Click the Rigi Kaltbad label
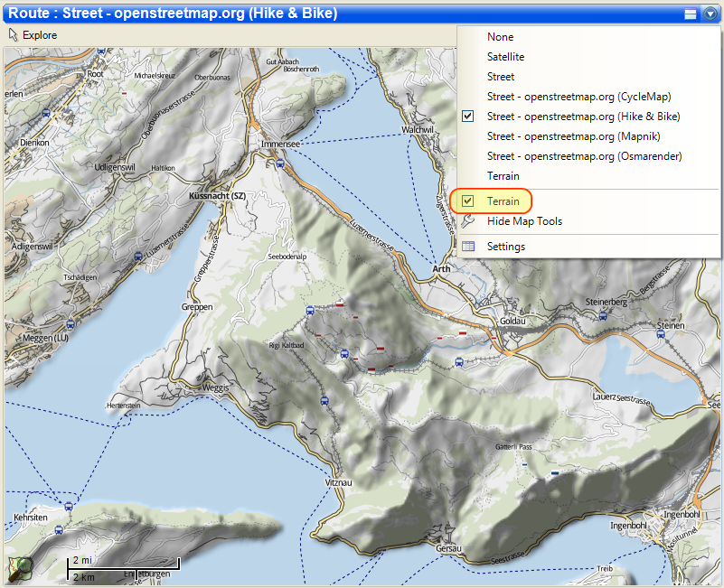The width and height of the screenshot is (724, 588). click(x=287, y=345)
